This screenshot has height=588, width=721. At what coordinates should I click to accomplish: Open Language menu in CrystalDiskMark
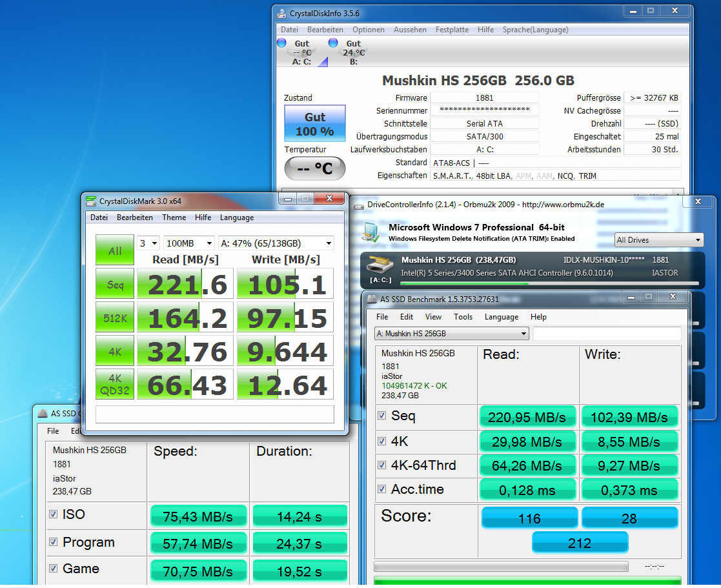tap(237, 218)
